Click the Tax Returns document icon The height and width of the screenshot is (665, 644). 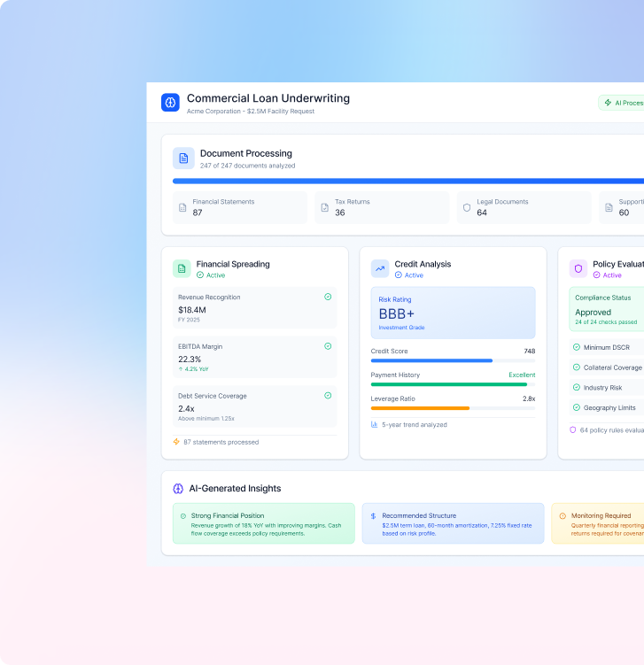coord(325,208)
